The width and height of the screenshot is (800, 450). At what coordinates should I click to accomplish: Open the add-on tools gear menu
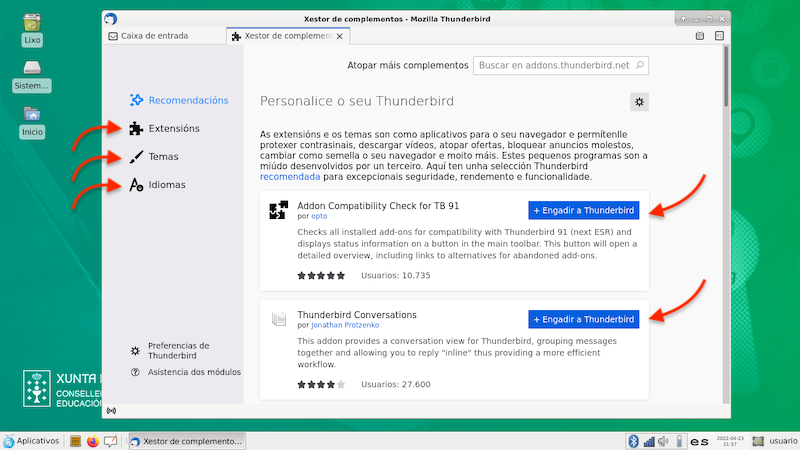pyautogui.click(x=640, y=101)
